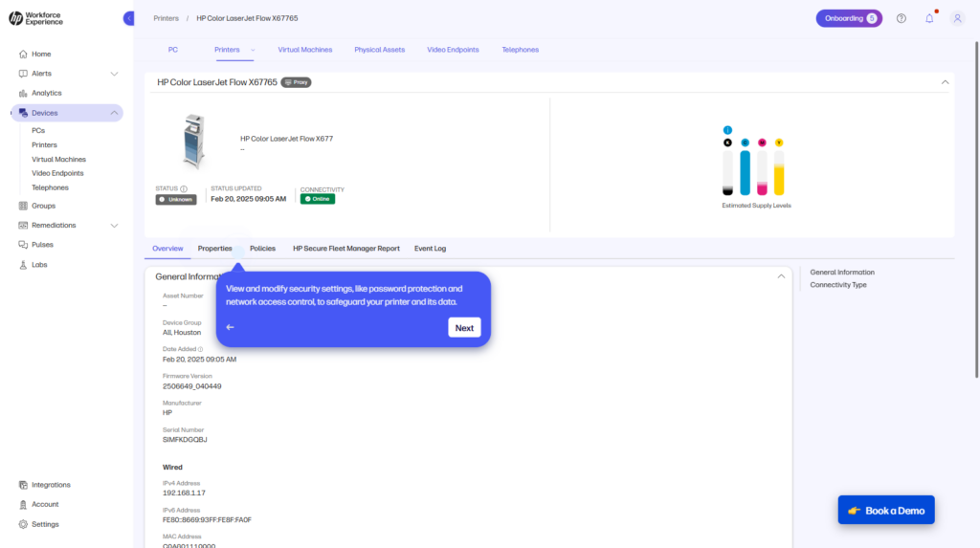Screen dimensions: 980x548
Task: Collapse the Devices sidebar section chevron
Action: (x=114, y=113)
